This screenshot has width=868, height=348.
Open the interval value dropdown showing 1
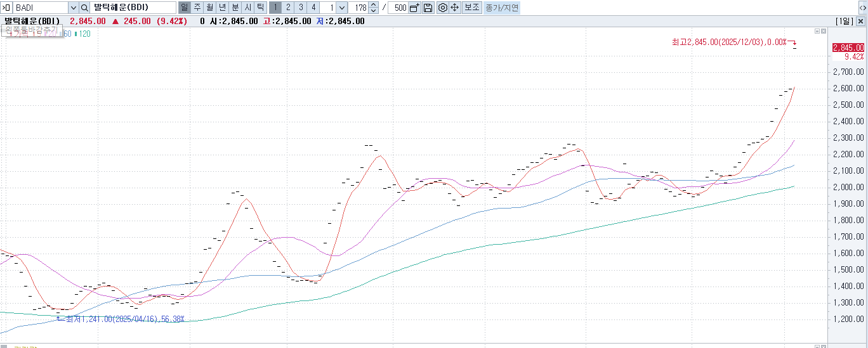click(x=342, y=8)
